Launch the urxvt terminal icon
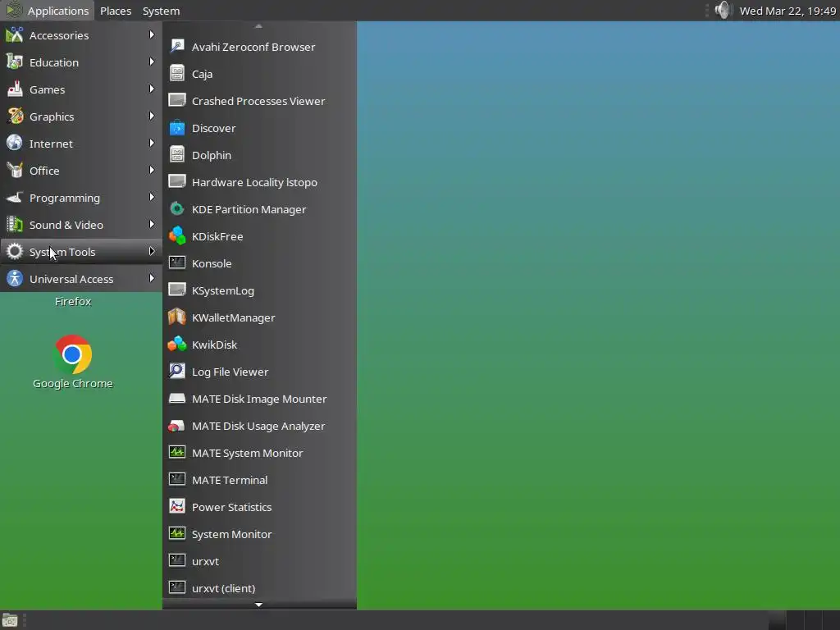 point(177,561)
